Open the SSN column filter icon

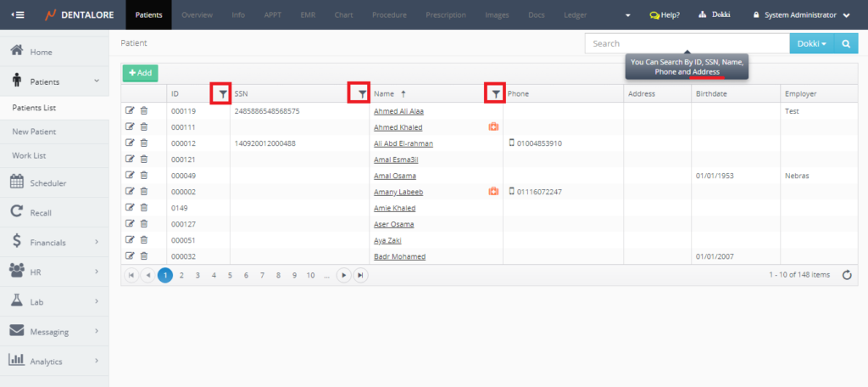(359, 93)
